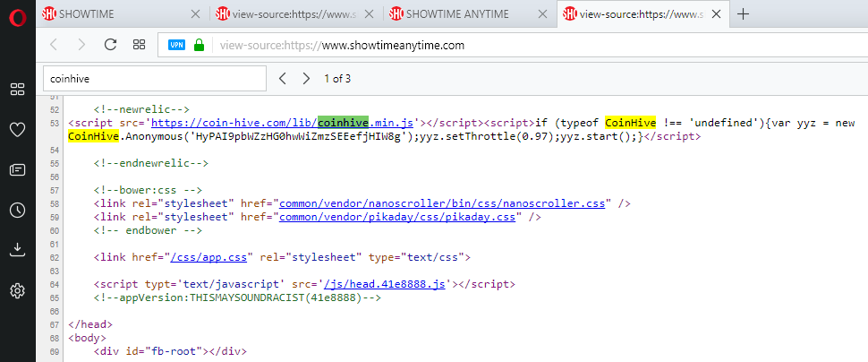Click line number 53

click(x=54, y=123)
